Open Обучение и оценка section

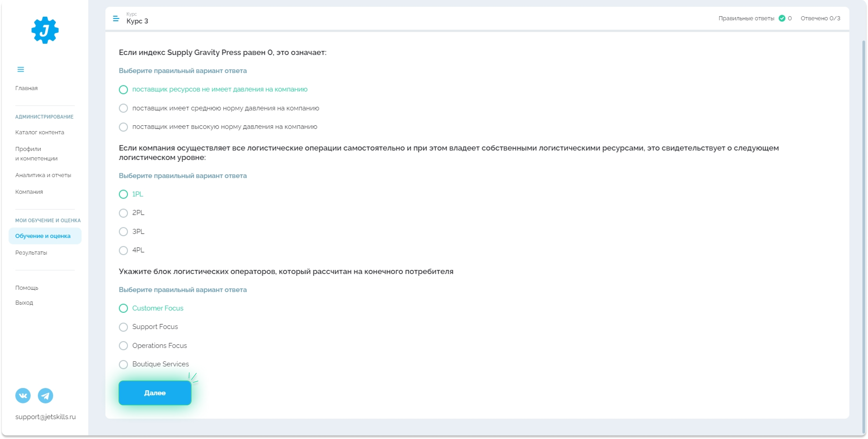pyautogui.click(x=45, y=236)
